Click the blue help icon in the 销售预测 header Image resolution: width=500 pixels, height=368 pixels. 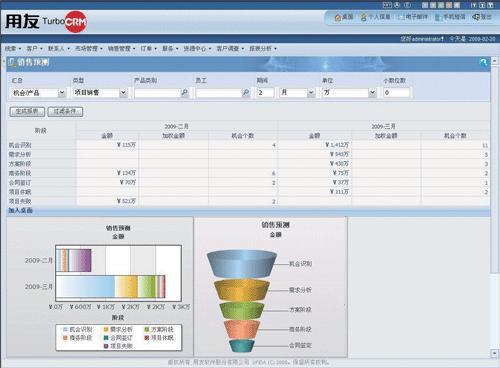483,62
